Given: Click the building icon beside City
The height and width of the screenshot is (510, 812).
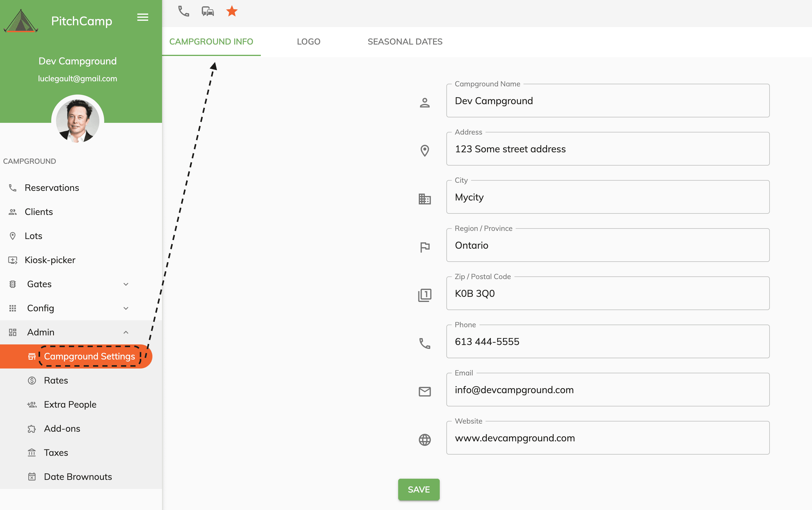Looking at the screenshot, I should 425,199.
